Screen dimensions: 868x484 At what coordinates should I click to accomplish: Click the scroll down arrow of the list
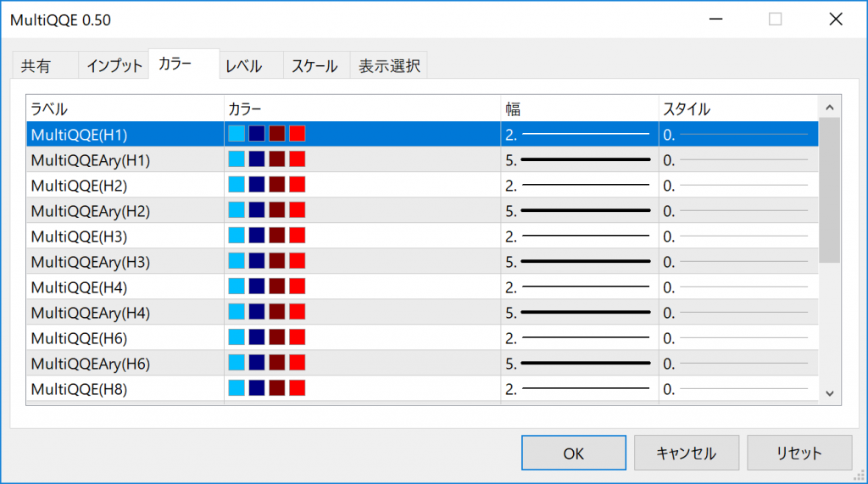[x=829, y=392]
